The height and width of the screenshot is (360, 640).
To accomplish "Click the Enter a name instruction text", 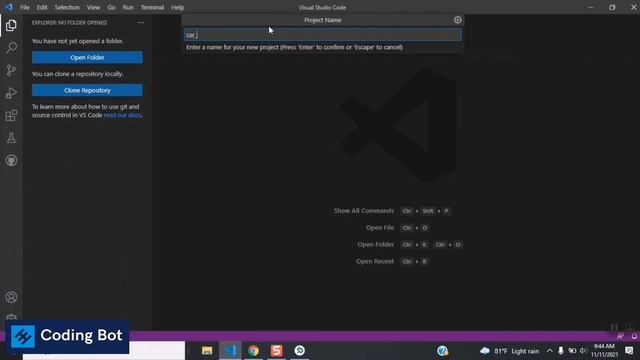I will pyautogui.click(x=294, y=47).
